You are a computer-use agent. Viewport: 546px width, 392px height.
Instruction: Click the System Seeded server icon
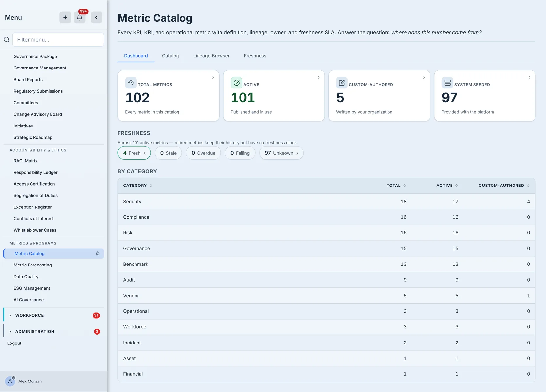pyautogui.click(x=447, y=83)
